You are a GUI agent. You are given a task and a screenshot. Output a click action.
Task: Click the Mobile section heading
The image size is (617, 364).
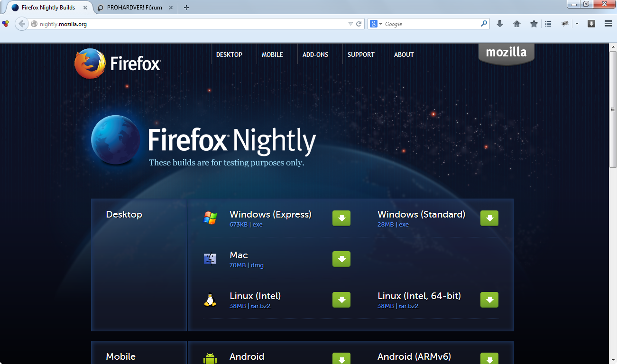click(120, 356)
